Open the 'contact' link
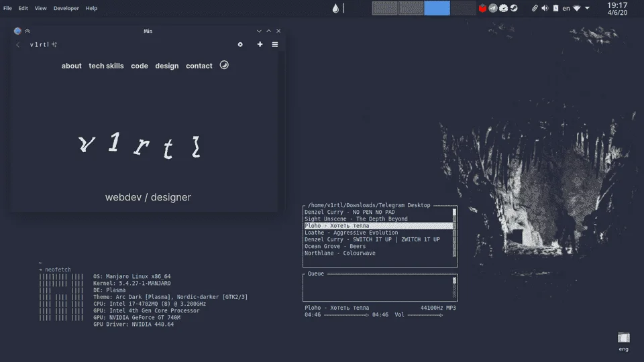 (x=199, y=66)
